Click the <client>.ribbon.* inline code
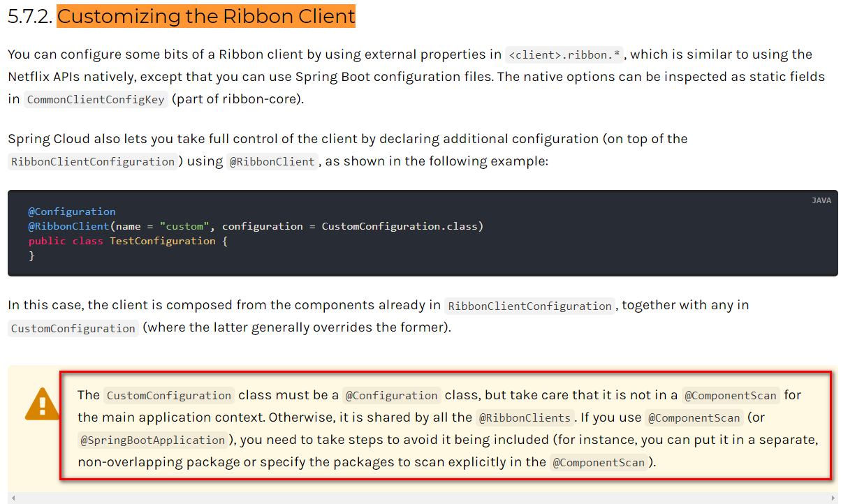This screenshot has height=504, width=841. [x=565, y=55]
